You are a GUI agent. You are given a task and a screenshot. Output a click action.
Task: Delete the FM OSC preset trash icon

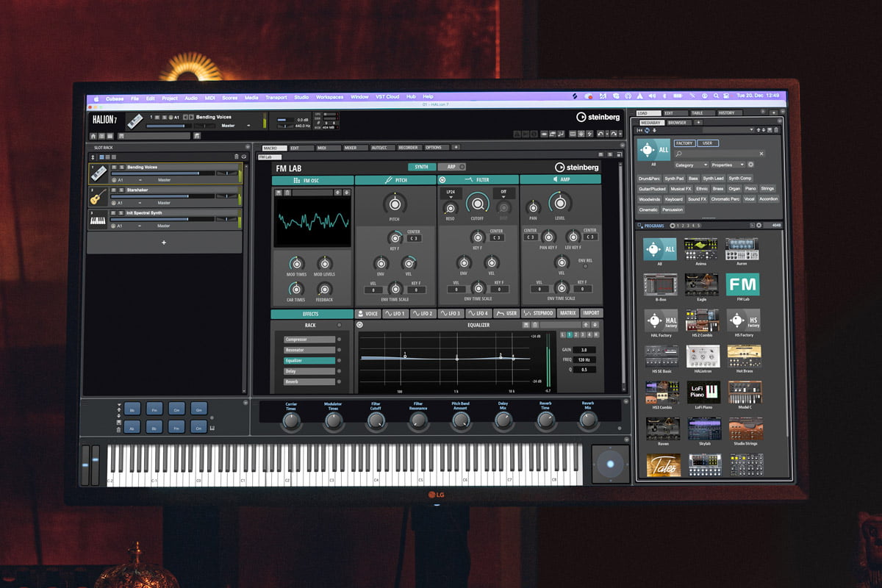tap(287, 193)
